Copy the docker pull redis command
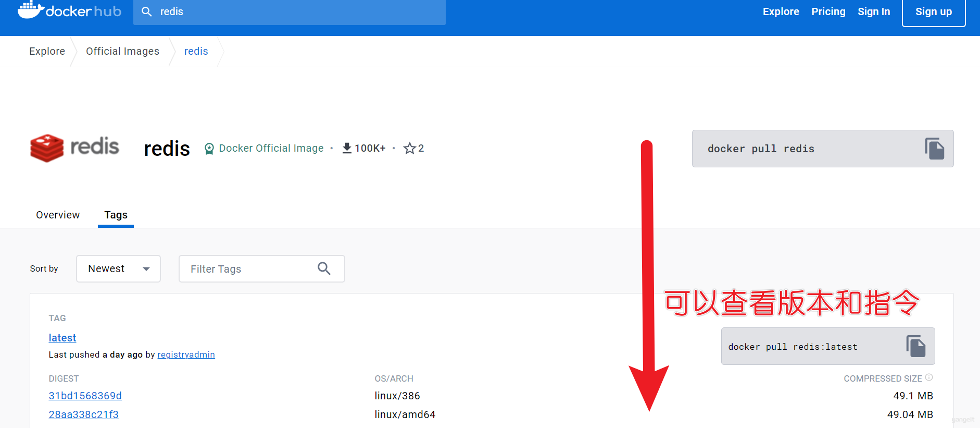 click(934, 149)
